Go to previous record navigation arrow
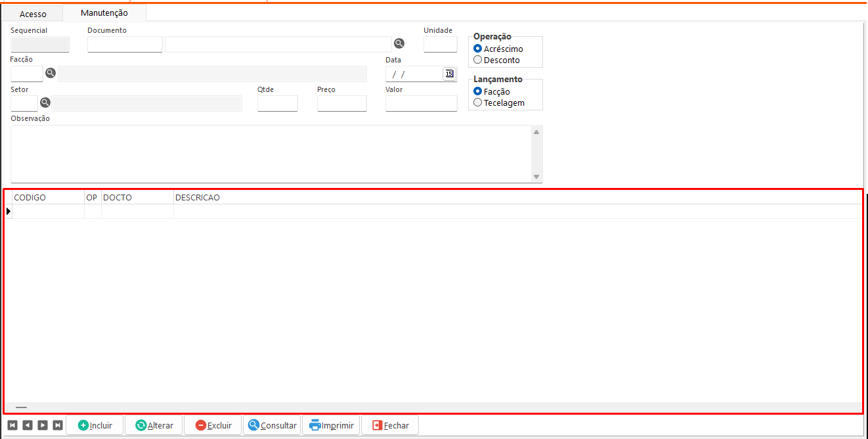Image resolution: width=868 pixels, height=439 pixels. coord(28,425)
